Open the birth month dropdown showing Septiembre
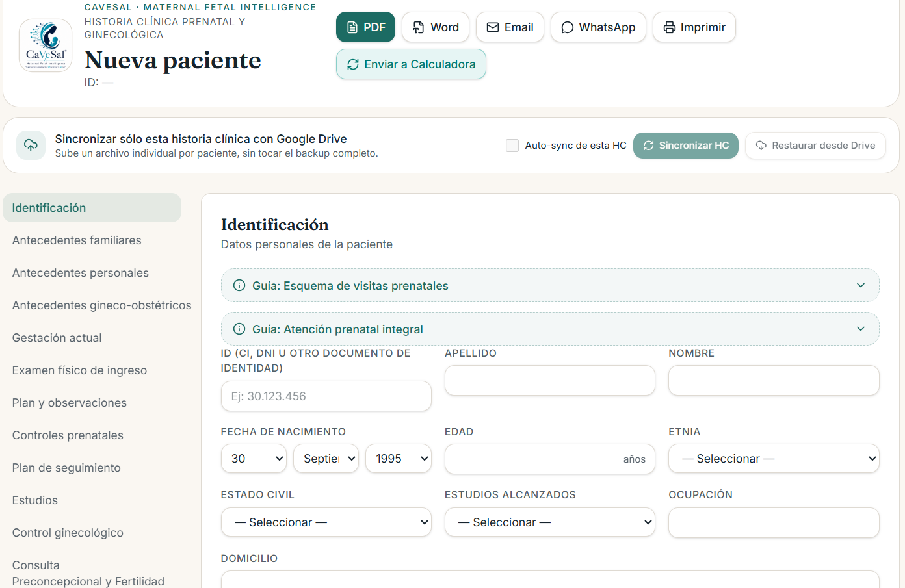This screenshot has width=905, height=588. (326, 459)
